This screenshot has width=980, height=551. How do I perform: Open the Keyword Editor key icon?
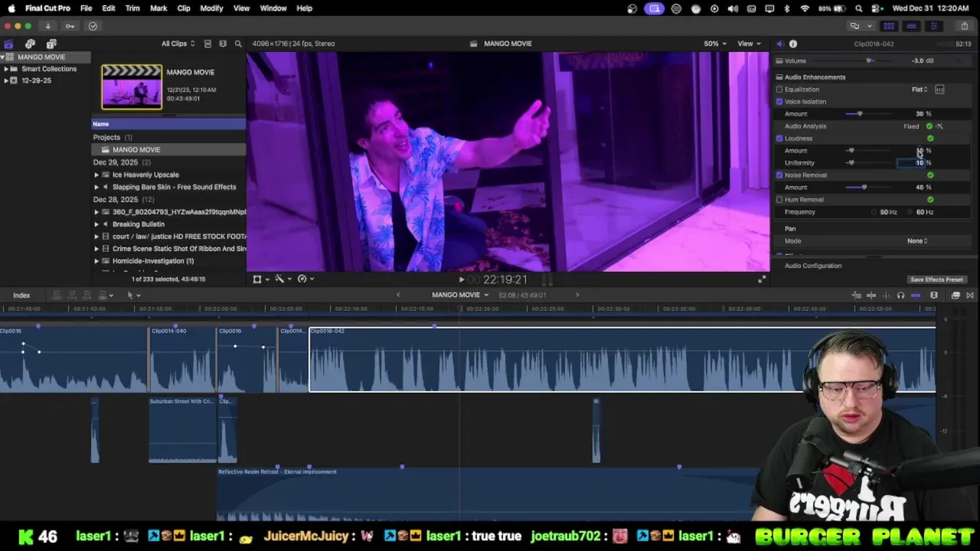point(70,26)
